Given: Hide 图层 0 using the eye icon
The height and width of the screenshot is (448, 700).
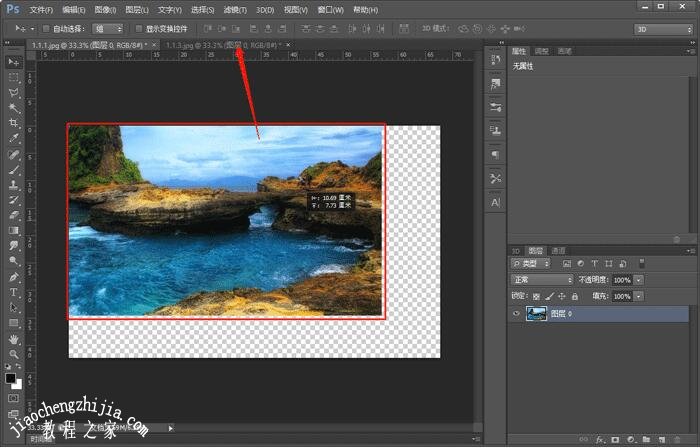Looking at the screenshot, I should (x=516, y=314).
